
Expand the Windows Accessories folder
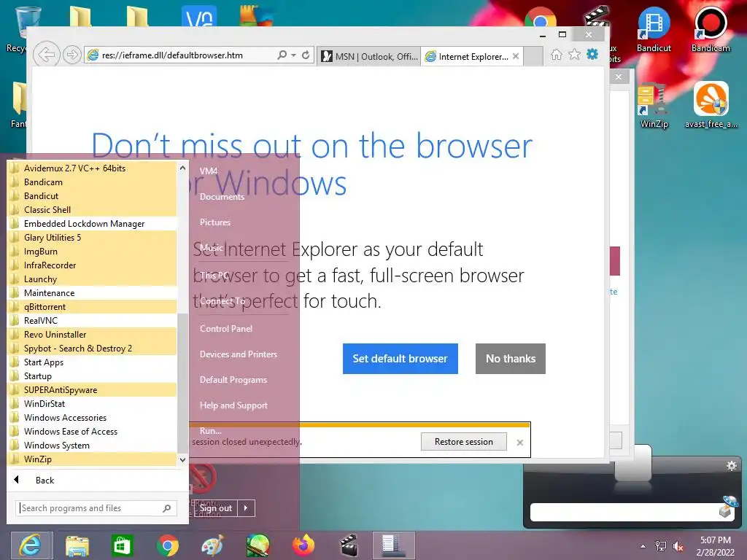click(93, 417)
